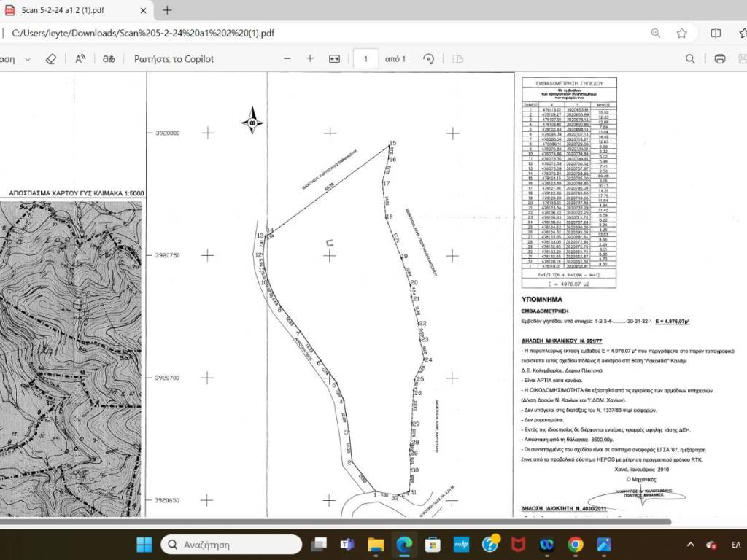The height and width of the screenshot is (560, 747).
Task: Open the Windows Start menu
Action: tap(144, 545)
